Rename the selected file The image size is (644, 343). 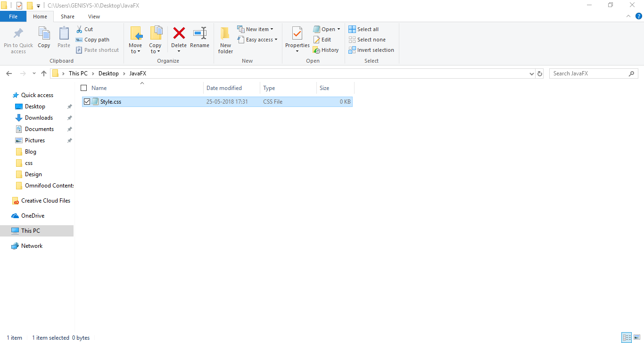(200, 38)
